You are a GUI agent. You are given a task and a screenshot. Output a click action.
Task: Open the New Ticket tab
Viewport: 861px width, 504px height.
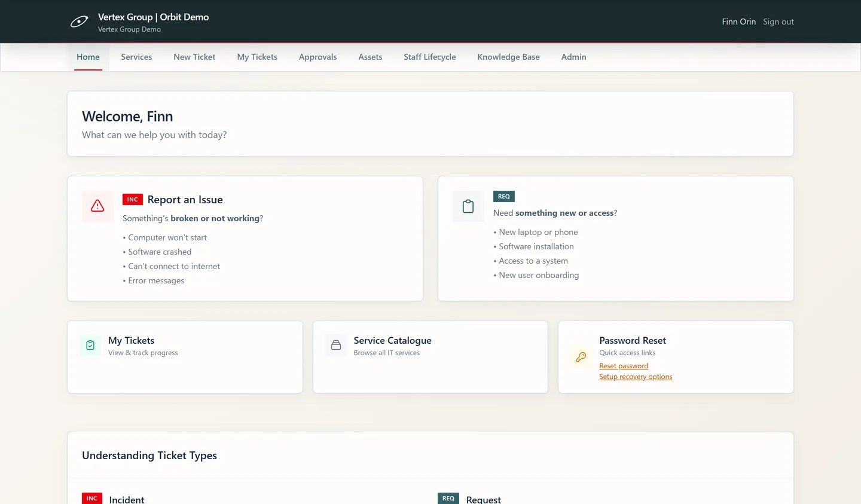(194, 57)
